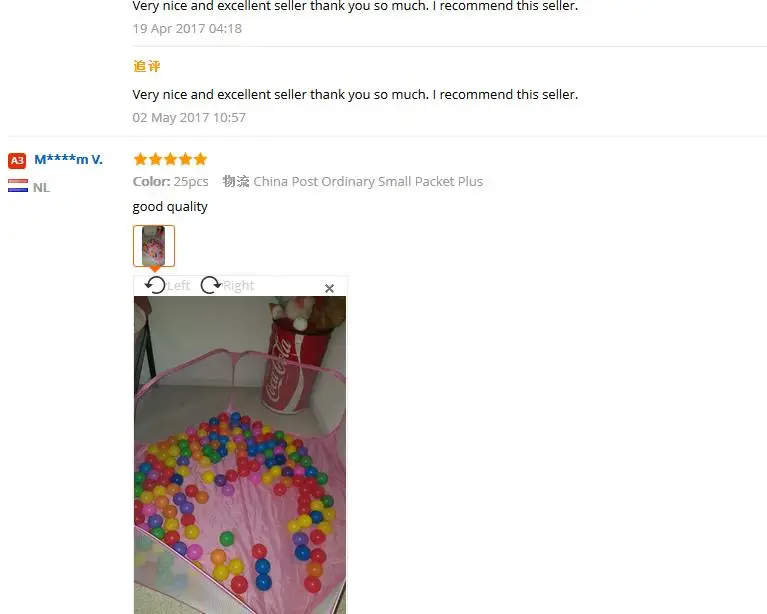Click the A3 buyer level badge
Screen dimensions: 767x614
(17, 160)
